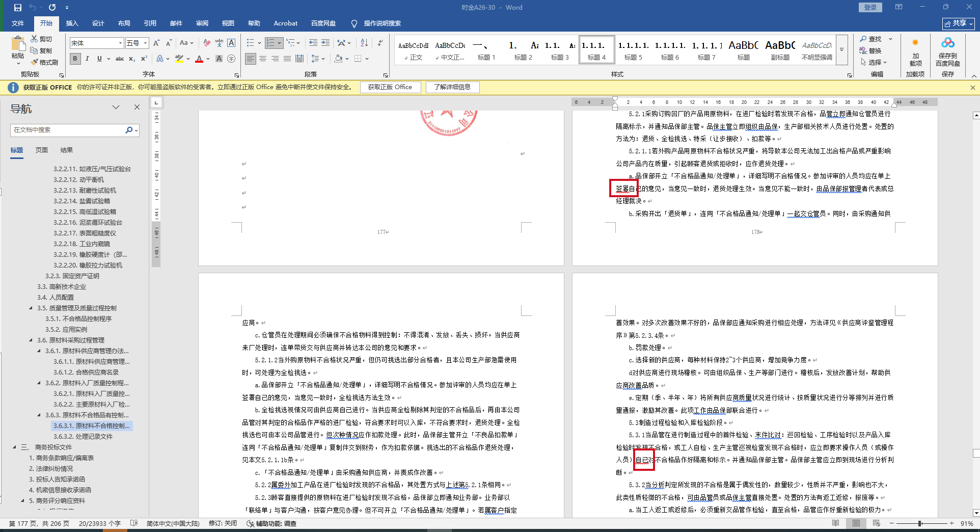Switch to the 视图 ribbon tab
Image resolution: width=980 pixels, height=532 pixels.
pos(228,23)
